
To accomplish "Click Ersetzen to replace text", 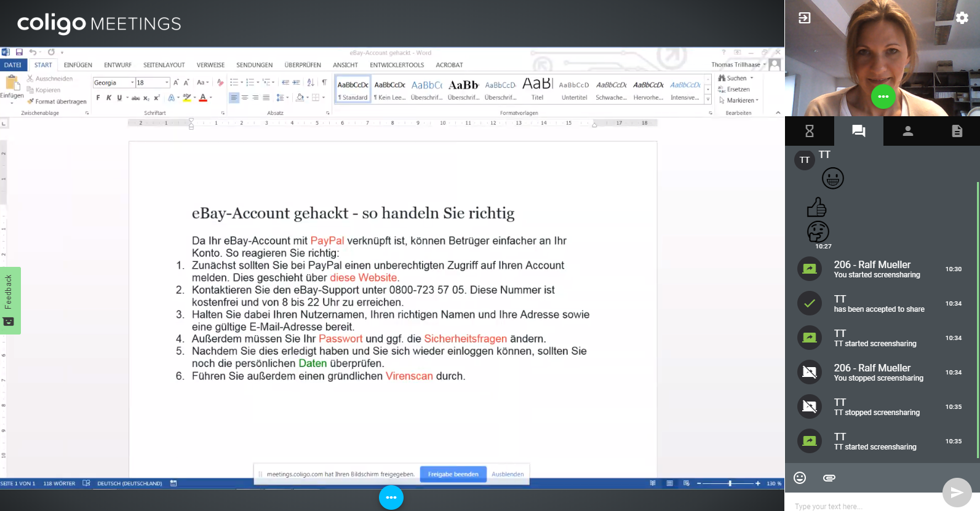I will click(x=734, y=89).
